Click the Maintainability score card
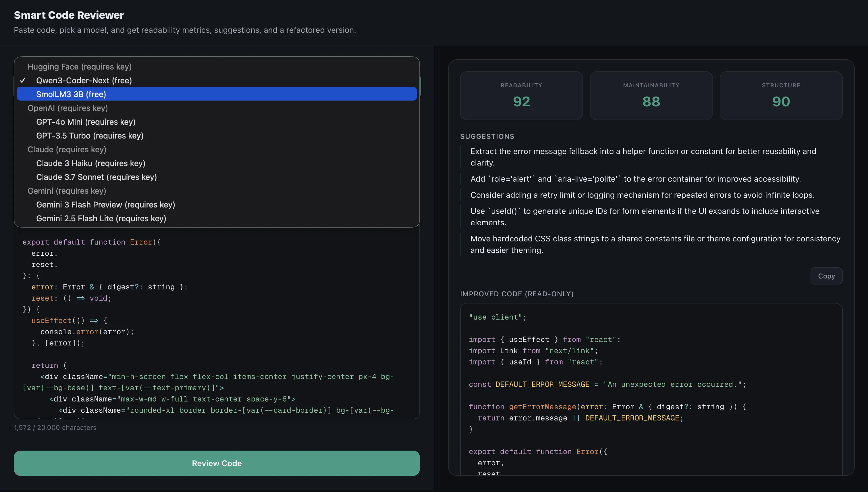 pos(651,96)
